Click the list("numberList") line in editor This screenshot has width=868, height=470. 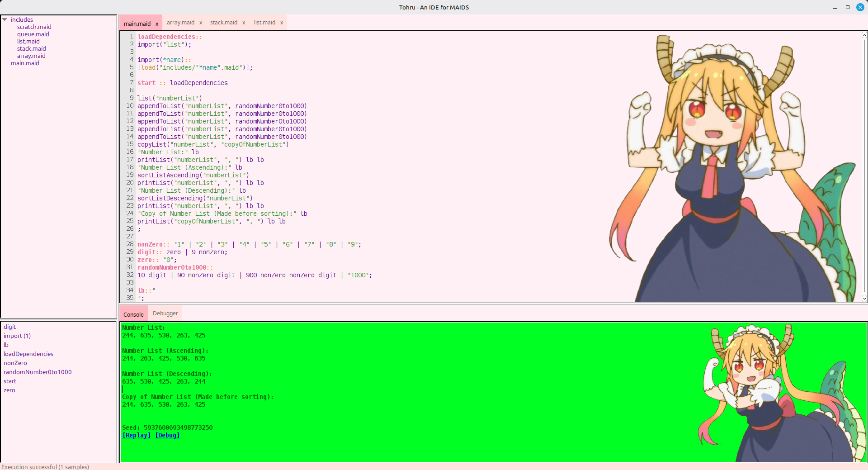point(170,98)
